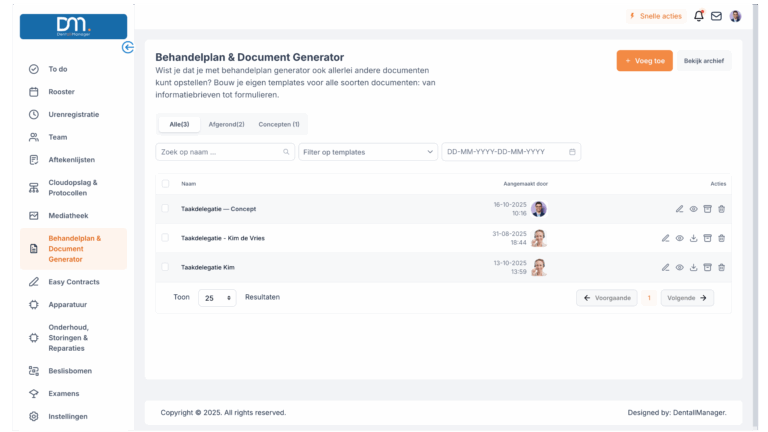Click the DM DentalManager logo
Viewport: 768px width, 432px height.
(73, 26)
